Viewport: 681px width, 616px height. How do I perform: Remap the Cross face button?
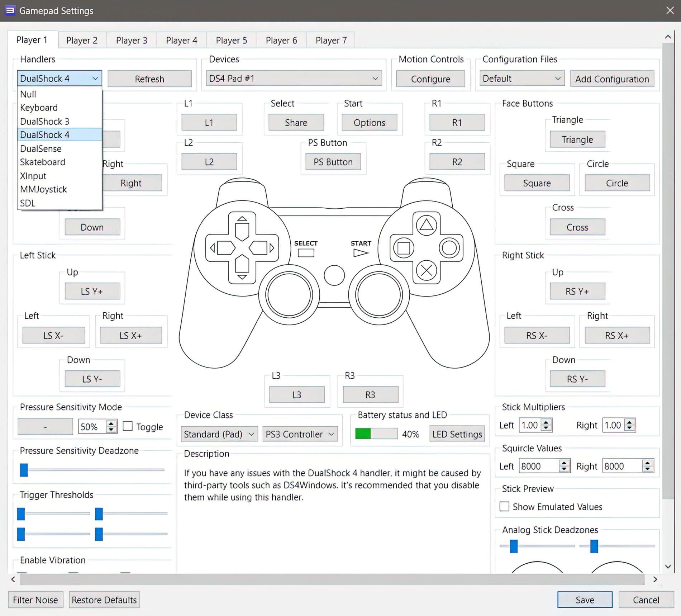coord(577,227)
